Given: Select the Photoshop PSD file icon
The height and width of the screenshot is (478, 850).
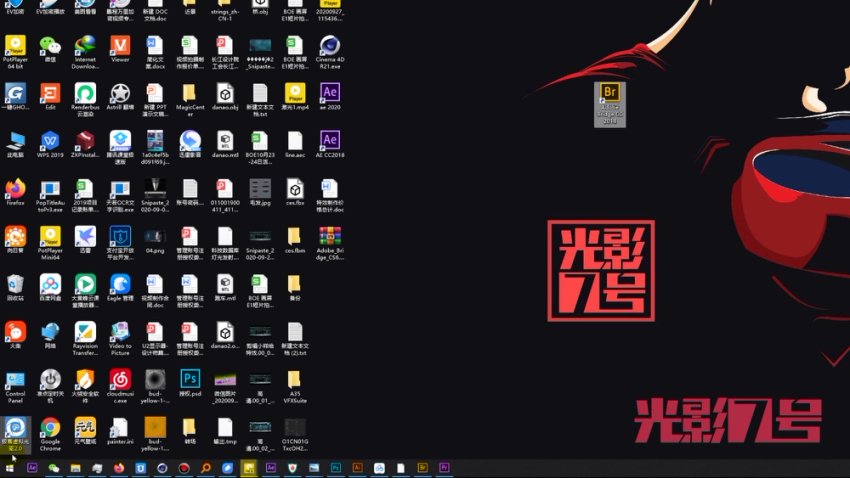Looking at the screenshot, I should [190, 380].
